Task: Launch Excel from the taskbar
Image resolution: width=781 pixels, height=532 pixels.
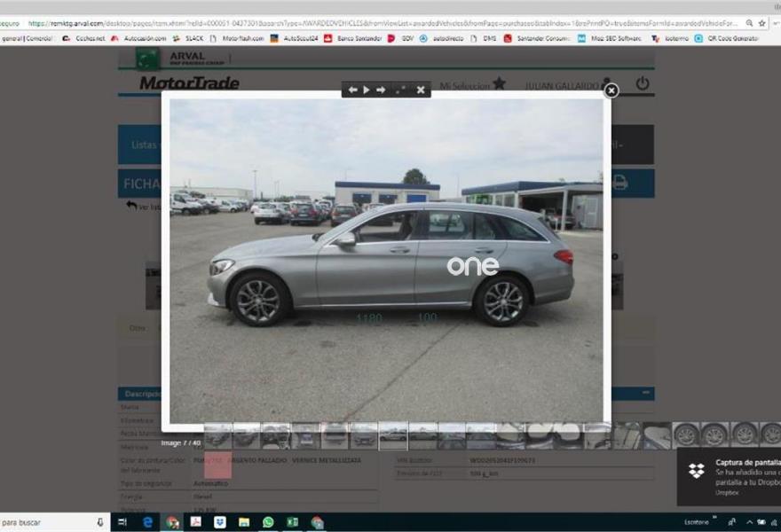Action: [x=292, y=522]
